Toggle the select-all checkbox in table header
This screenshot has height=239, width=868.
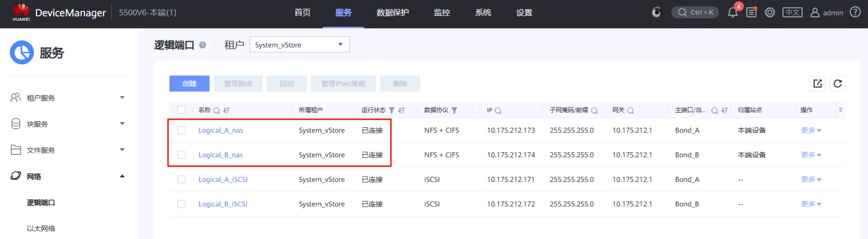(x=181, y=110)
